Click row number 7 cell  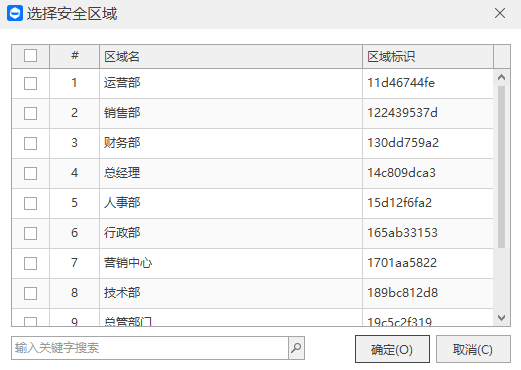pos(74,263)
